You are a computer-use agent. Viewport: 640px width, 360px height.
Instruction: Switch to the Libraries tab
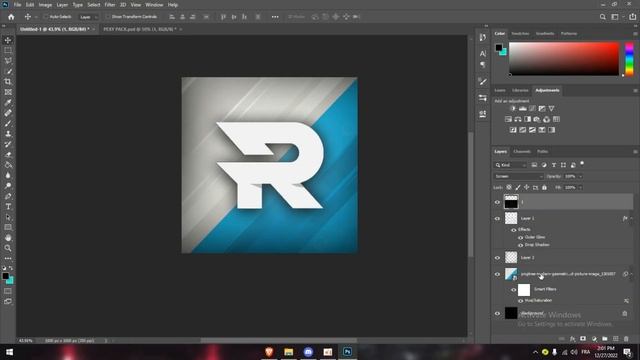[520, 90]
